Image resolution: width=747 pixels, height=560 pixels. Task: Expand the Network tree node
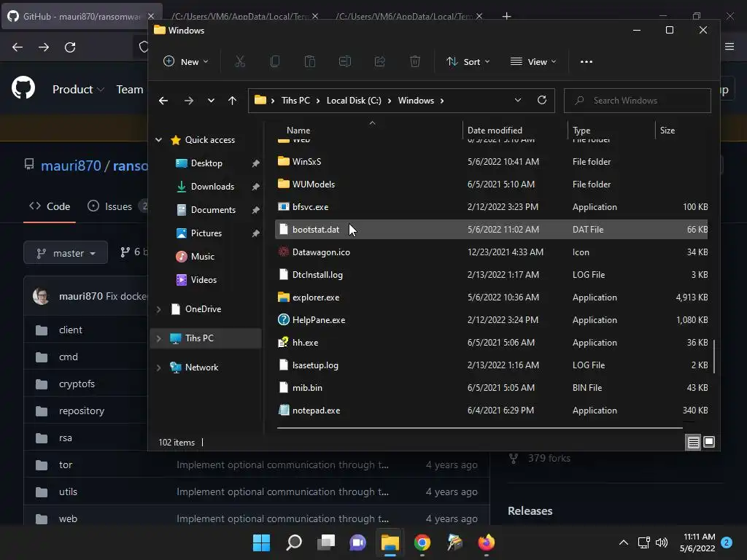(158, 367)
